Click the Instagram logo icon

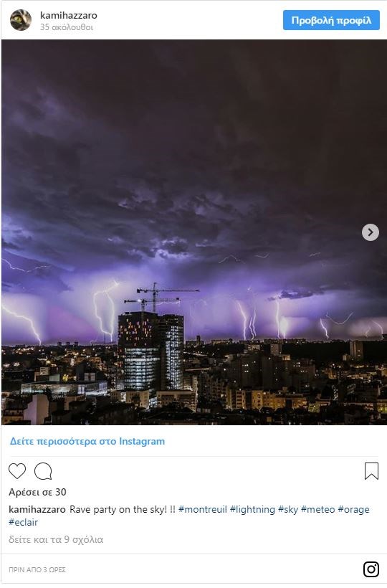point(371,569)
